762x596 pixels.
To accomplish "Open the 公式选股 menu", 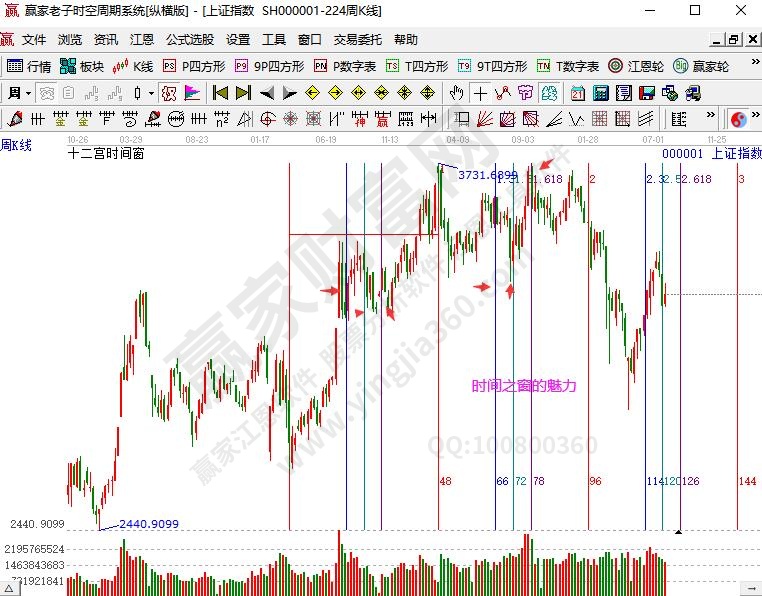I will pyautogui.click(x=189, y=40).
